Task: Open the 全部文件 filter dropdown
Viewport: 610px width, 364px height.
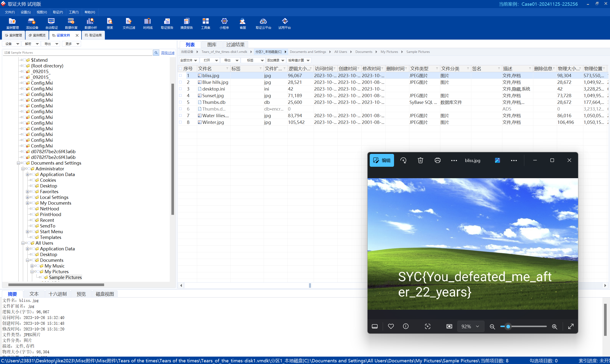Action: [189, 60]
